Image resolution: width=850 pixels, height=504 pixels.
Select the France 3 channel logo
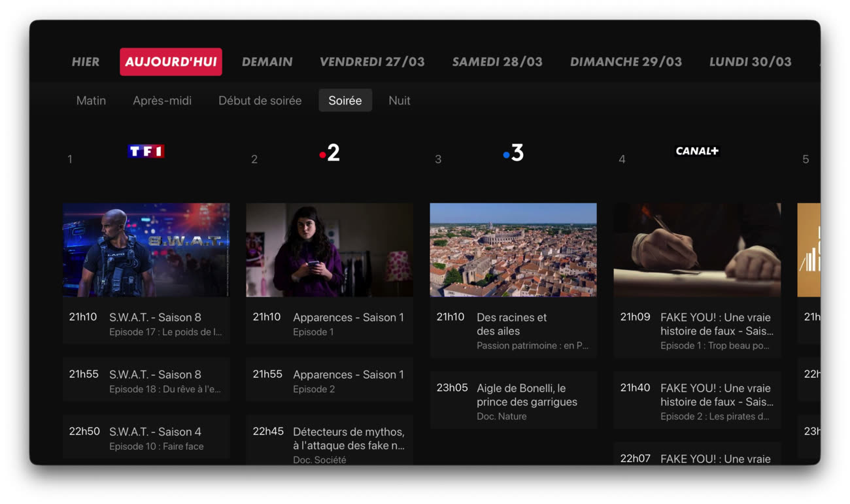513,153
